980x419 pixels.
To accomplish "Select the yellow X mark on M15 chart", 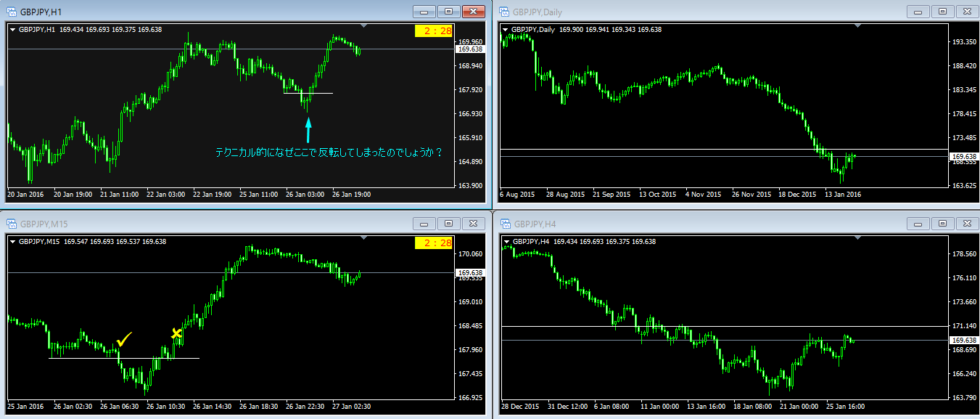I will point(176,334).
